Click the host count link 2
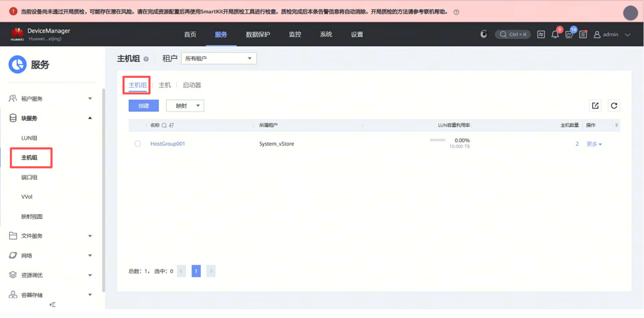Screen dimensions: 644x318 tap(577, 144)
